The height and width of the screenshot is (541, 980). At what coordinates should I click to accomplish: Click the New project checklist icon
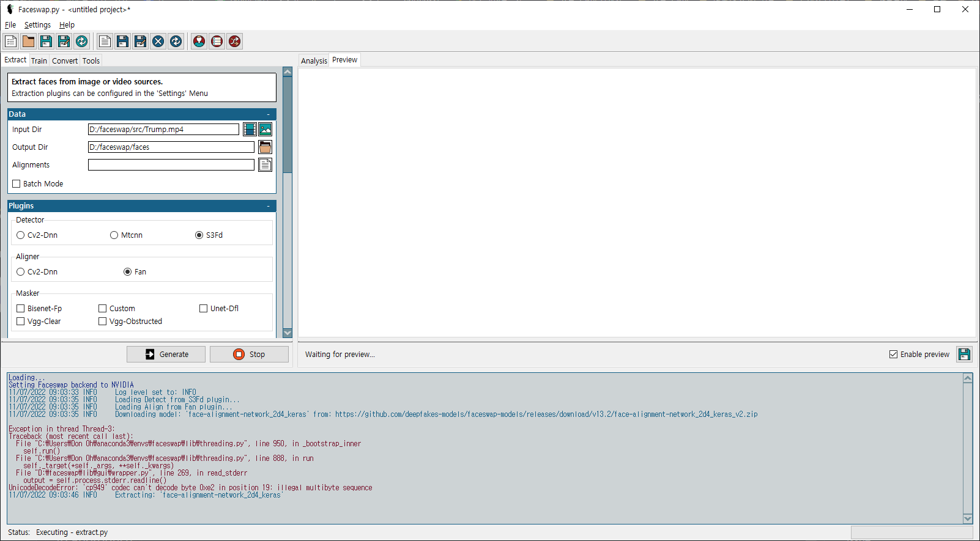click(11, 41)
